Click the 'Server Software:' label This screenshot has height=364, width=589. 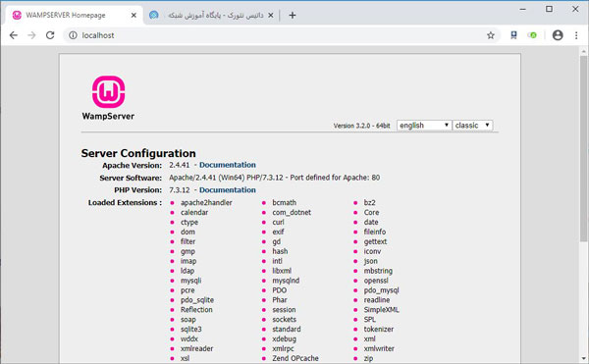point(131,178)
